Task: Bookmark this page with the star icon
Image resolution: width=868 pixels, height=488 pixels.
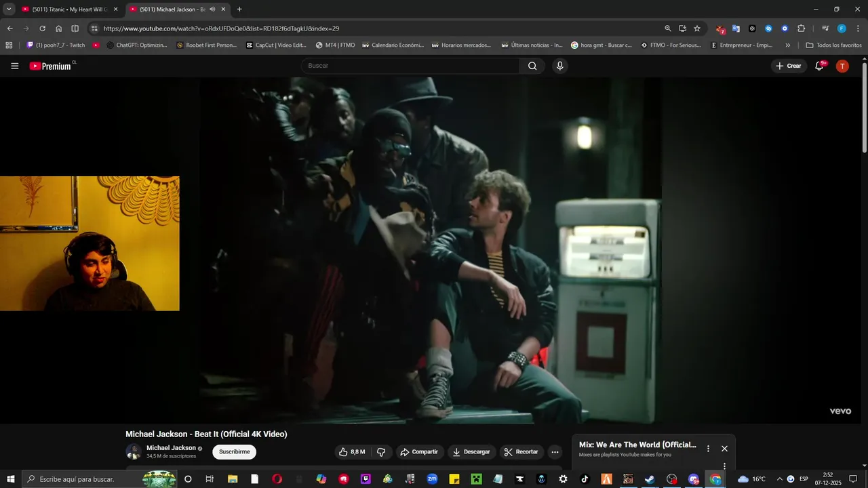Action: pyautogui.click(x=697, y=28)
